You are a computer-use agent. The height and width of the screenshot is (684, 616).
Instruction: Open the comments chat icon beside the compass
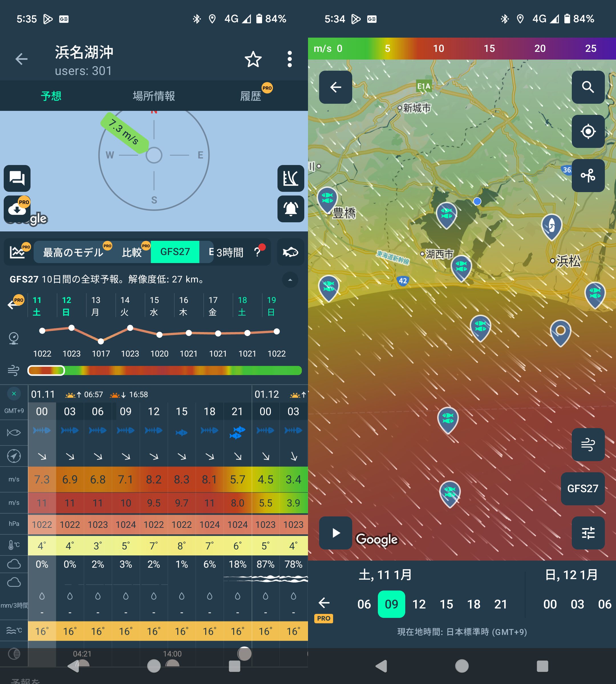pos(17,179)
